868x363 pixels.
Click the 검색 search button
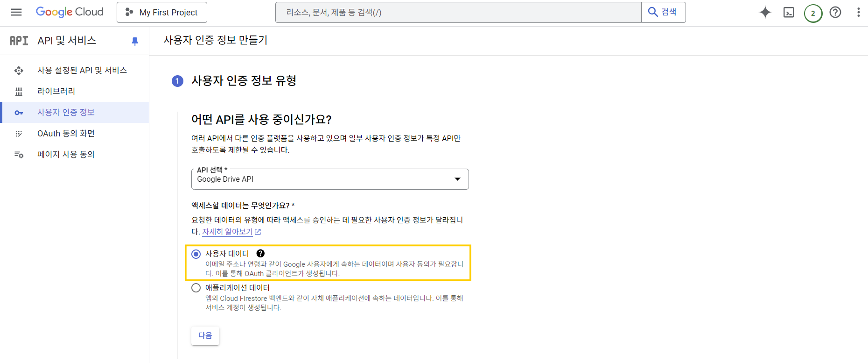[x=663, y=12]
